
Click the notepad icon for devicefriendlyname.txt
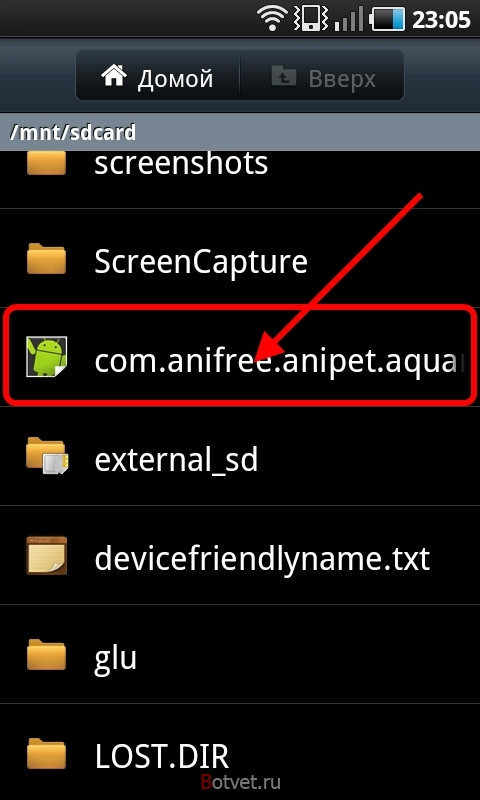coord(46,557)
